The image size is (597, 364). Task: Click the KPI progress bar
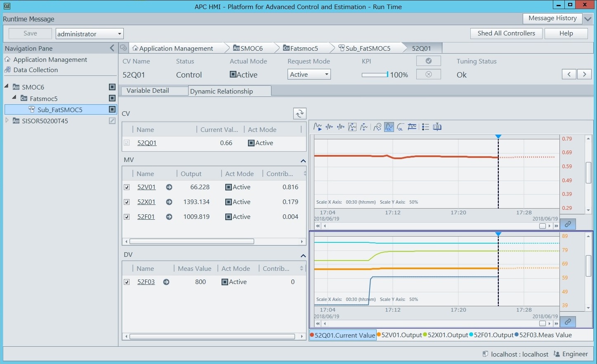click(x=375, y=75)
